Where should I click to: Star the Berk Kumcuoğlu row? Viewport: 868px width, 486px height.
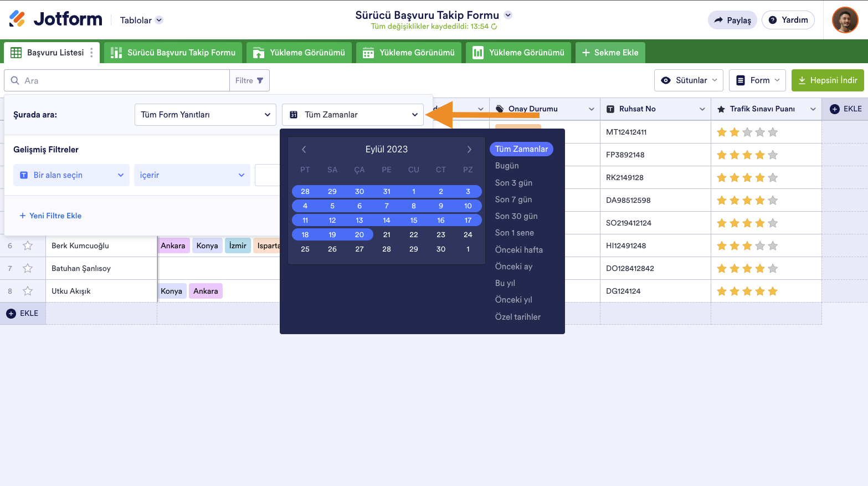(x=28, y=245)
